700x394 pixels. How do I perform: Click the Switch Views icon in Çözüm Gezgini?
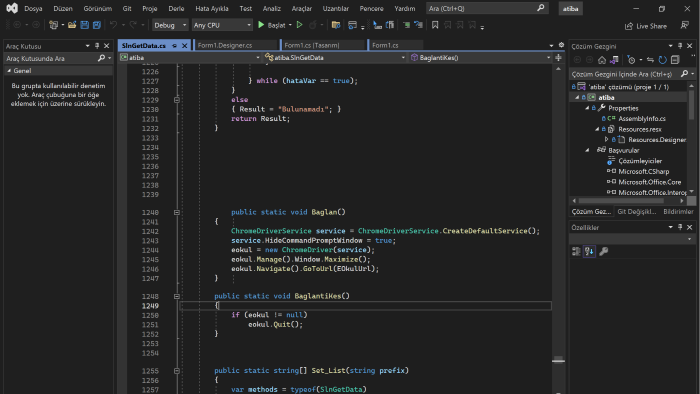click(x=614, y=60)
